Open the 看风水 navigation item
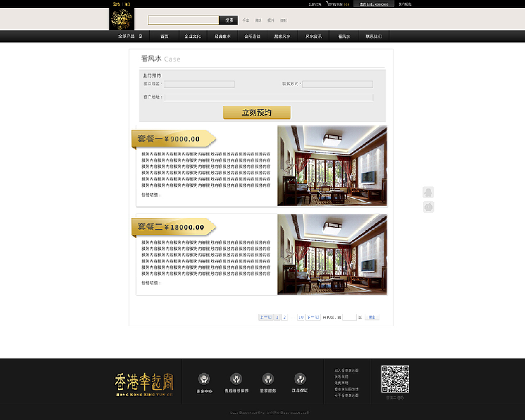This screenshot has height=420, width=525. pos(344,36)
